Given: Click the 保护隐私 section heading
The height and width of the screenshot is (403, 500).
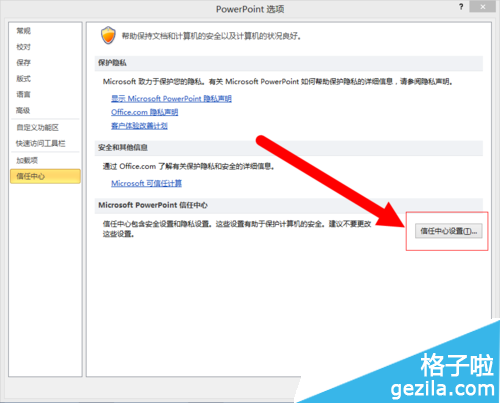Looking at the screenshot, I should [x=112, y=63].
